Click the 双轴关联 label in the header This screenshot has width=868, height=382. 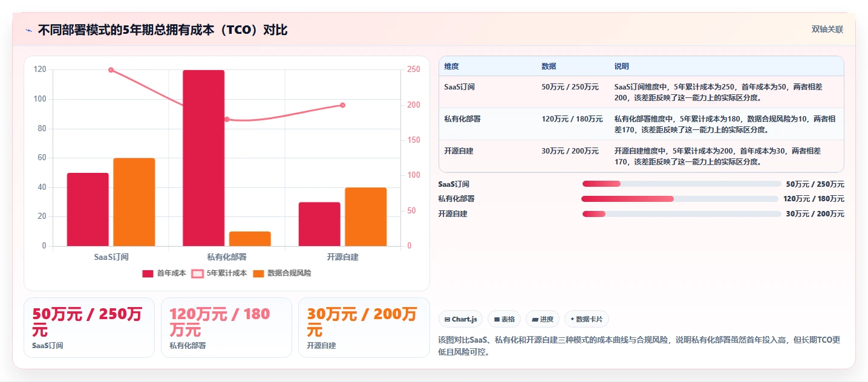pyautogui.click(x=827, y=30)
